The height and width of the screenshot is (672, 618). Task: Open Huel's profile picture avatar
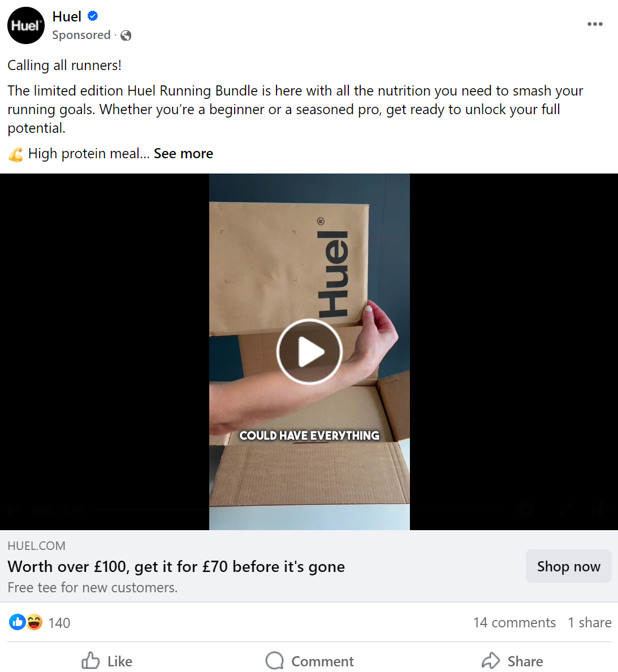coord(26,25)
